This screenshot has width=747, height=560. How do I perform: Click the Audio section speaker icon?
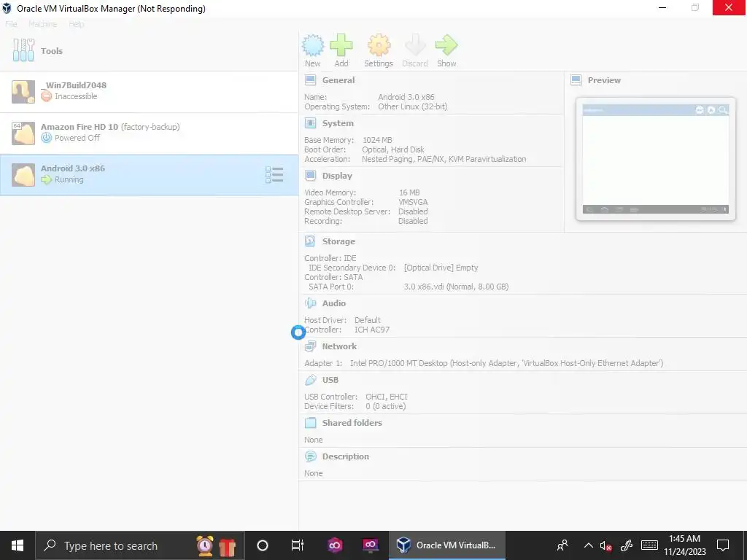[310, 303]
